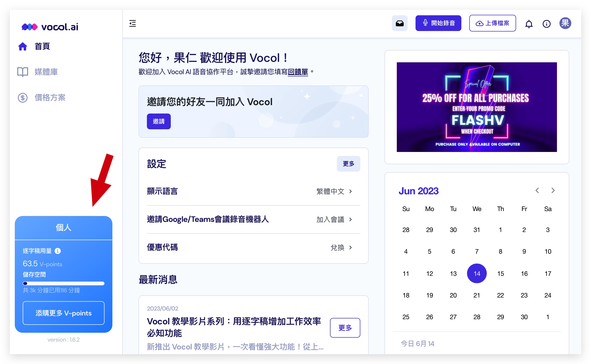Click 上傳檔案 upload file button
The height and width of the screenshot is (364, 591).
click(x=492, y=23)
